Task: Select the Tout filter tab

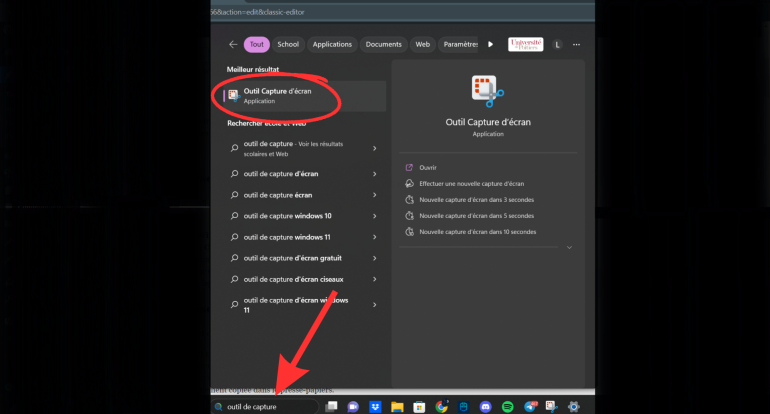Action: point(256,44)
